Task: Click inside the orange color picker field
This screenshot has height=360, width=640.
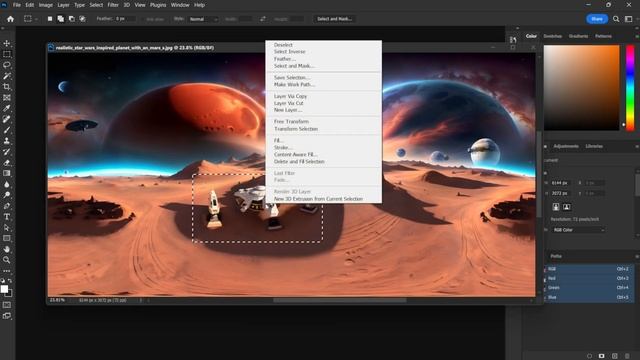Action: pos(581,88)
